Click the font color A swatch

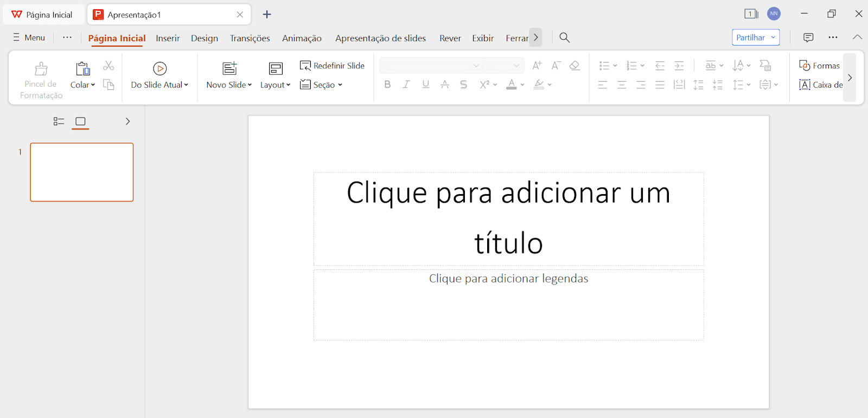(511, 85)
